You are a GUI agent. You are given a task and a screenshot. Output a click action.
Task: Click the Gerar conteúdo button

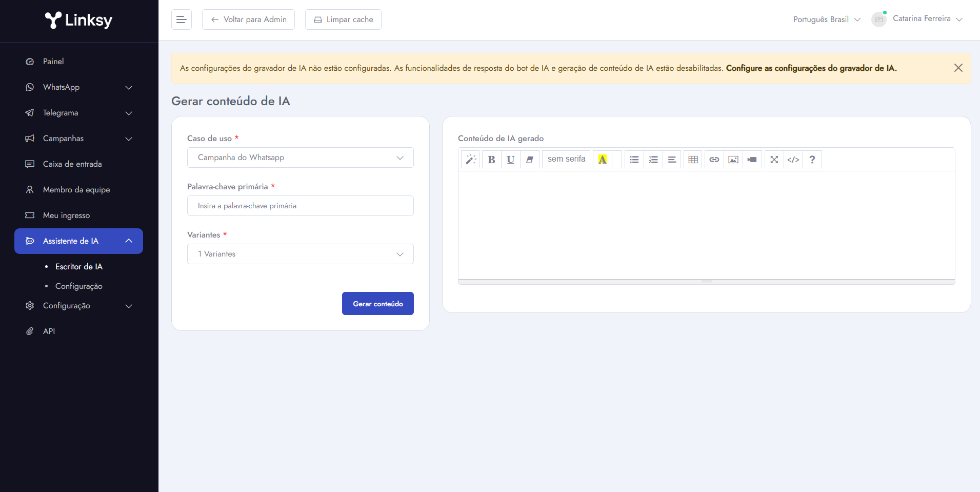[377, 304]
